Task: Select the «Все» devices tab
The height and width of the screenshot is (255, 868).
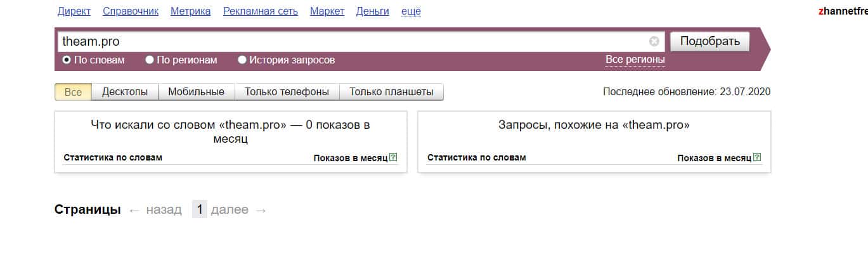Action: [73, 92]
